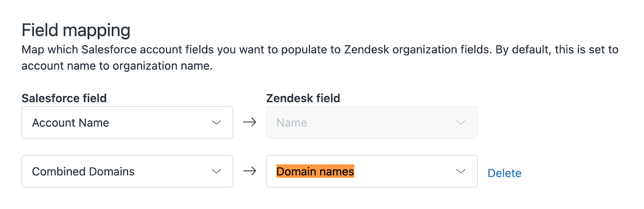Delete the Combined Domains mapping row

coord(504,173)
